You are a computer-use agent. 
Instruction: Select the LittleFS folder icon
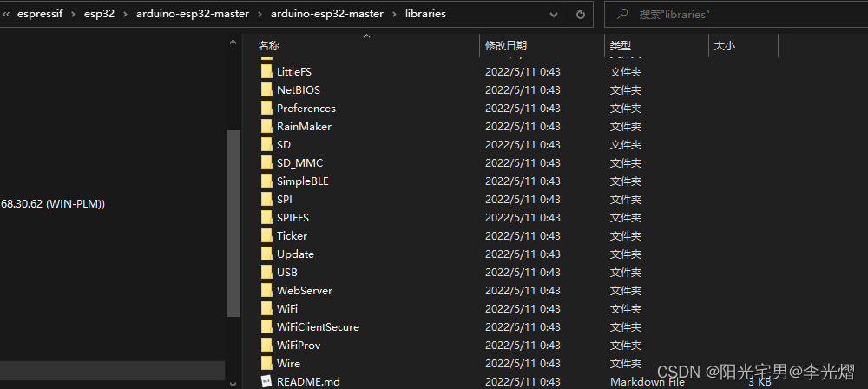pos(266,71)
